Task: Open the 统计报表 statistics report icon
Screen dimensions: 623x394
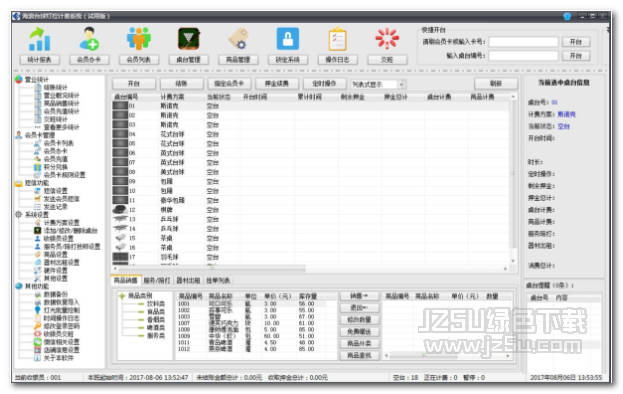Action: 39,39
